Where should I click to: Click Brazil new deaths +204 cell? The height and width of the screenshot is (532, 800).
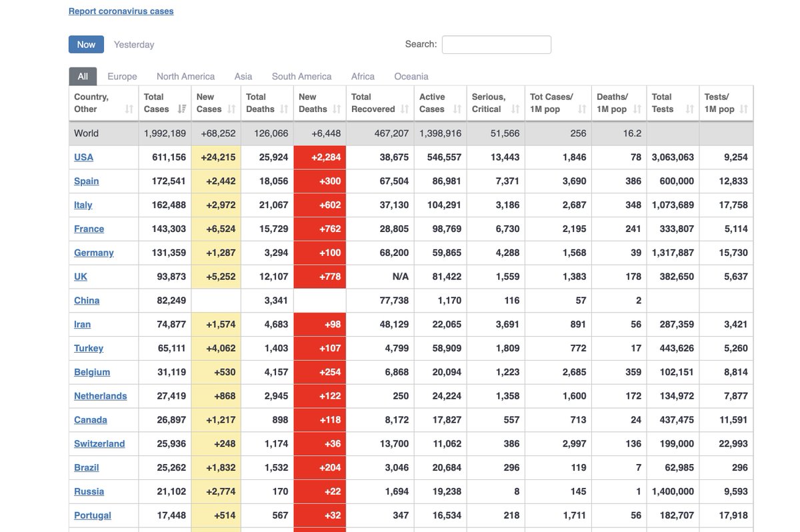coord(320,468)
